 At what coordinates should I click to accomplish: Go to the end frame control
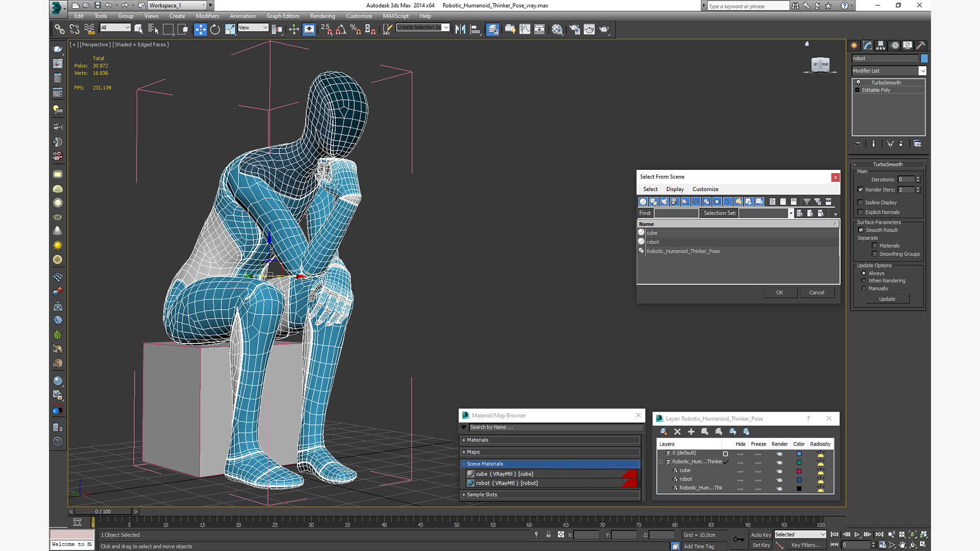[879, 535]
